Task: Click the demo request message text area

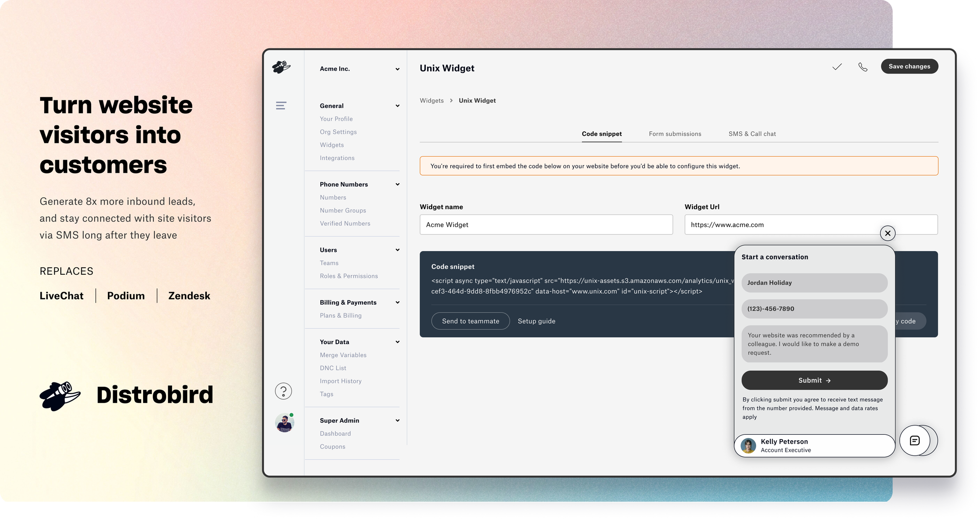Action: pos(814,344)
